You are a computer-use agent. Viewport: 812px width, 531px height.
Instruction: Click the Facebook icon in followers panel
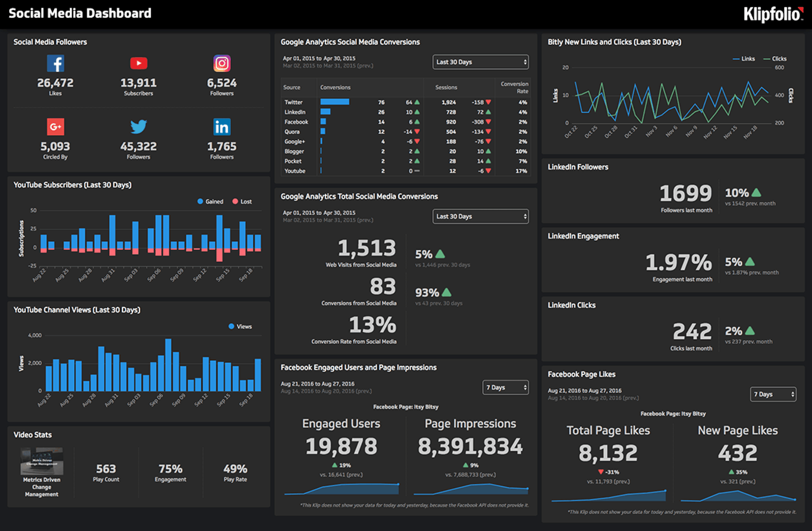click(55, 63)
